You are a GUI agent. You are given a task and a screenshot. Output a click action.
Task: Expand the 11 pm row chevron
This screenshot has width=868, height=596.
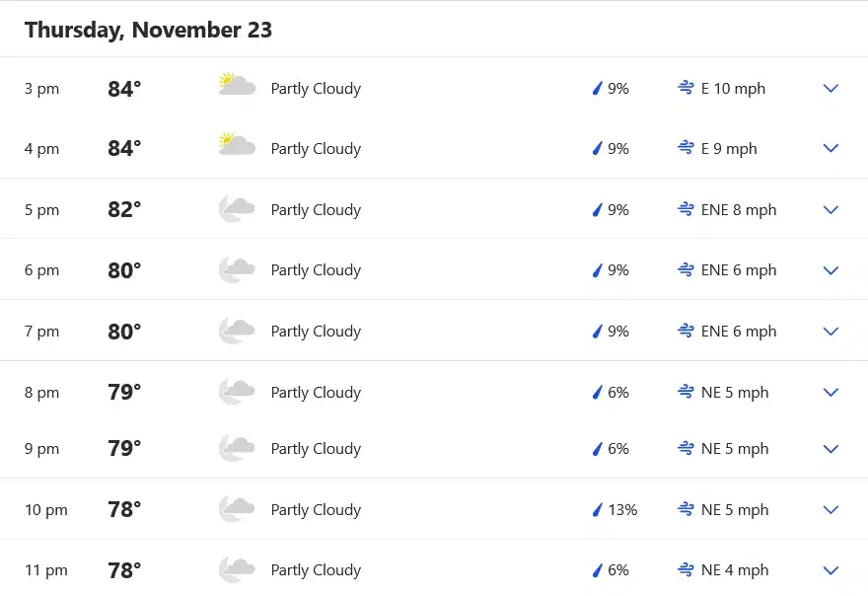[831, 570]
